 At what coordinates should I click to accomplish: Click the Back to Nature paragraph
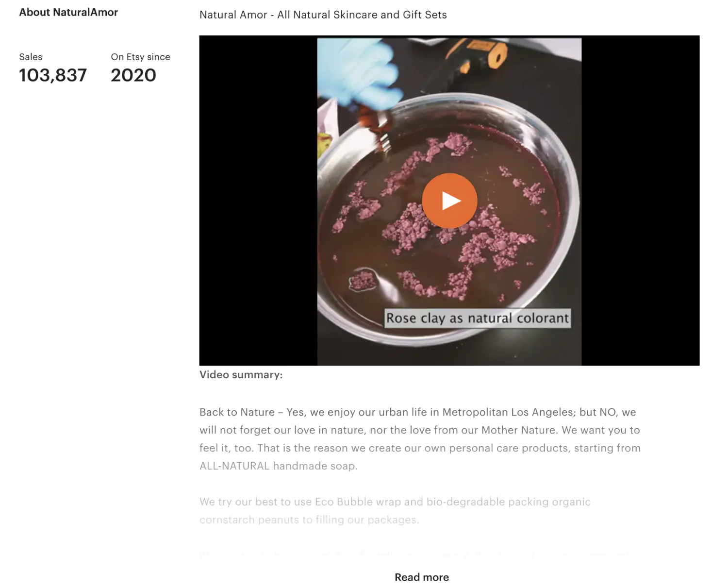(x=420, y=439)
